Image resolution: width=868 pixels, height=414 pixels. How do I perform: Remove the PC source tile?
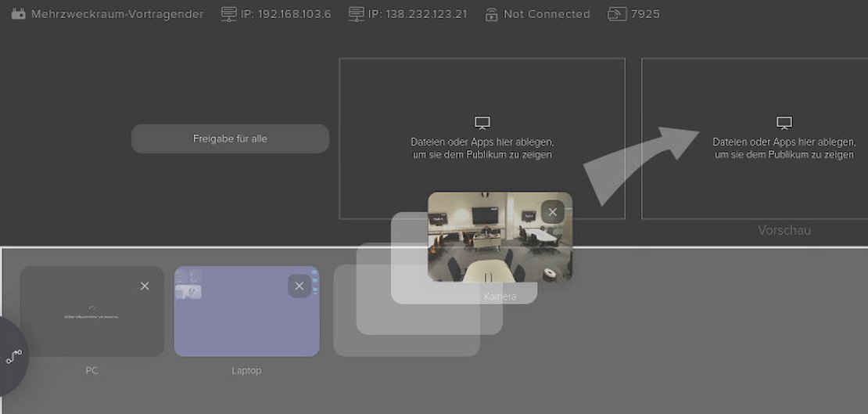(145, 286)
